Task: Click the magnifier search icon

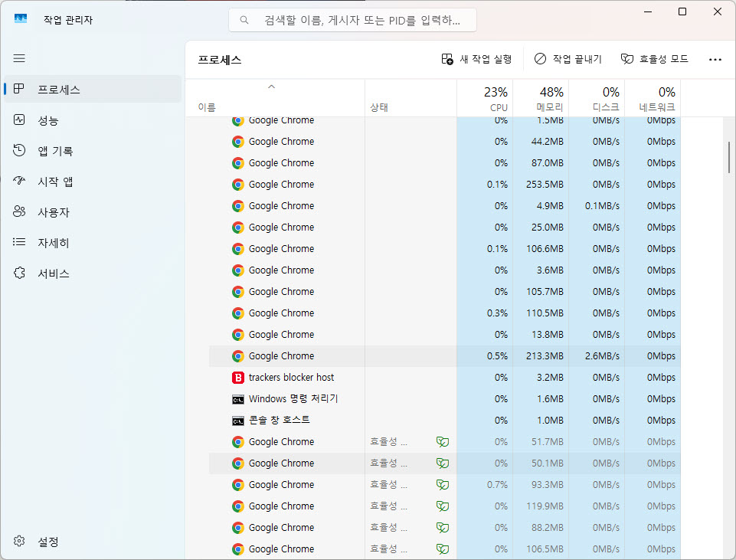Action: (x=244, y=20)
